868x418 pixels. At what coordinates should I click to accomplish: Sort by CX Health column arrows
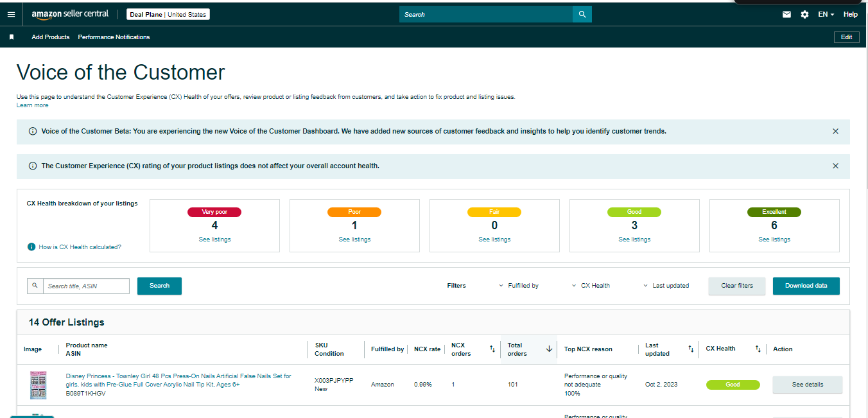pos(758,349)
